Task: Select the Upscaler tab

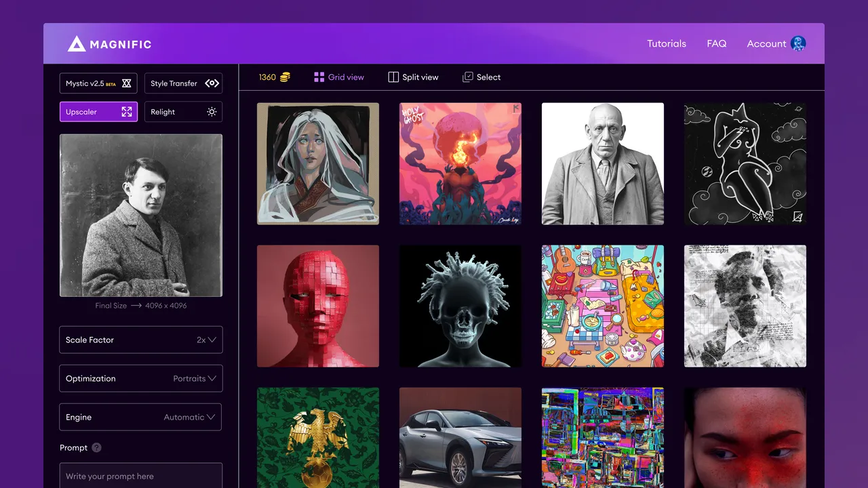Action: 98,112
